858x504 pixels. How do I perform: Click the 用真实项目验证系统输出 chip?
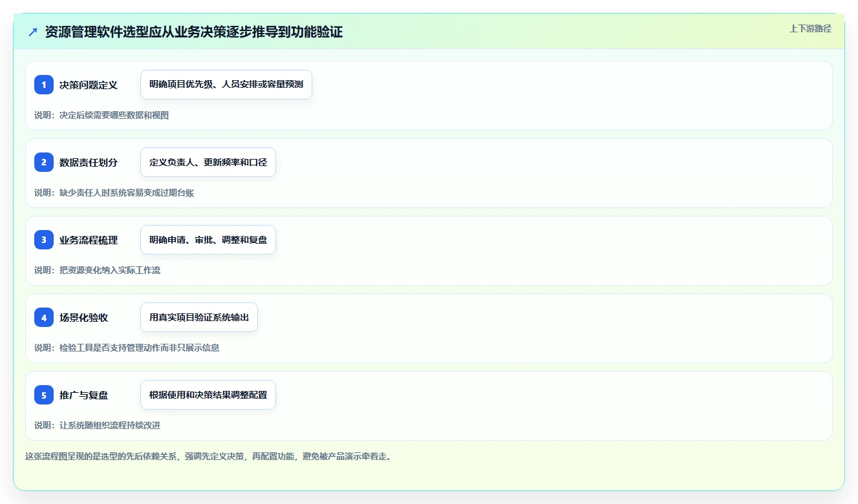(x=199, y=317)
